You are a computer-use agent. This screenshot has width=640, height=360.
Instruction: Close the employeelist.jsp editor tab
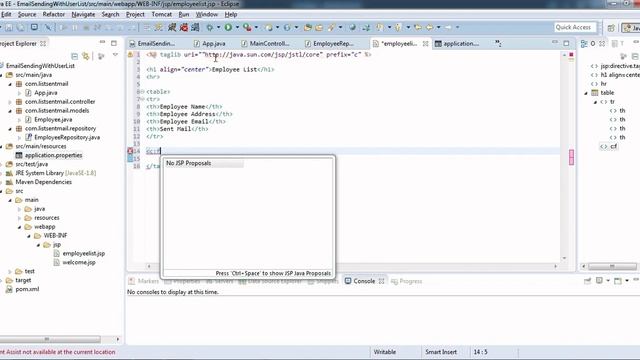425,43
